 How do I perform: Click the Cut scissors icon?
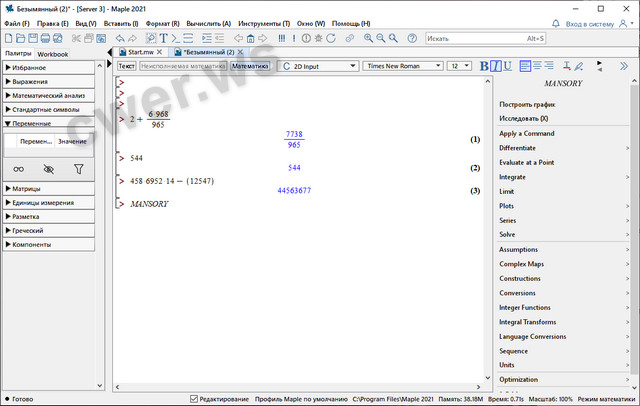point(76,38)
